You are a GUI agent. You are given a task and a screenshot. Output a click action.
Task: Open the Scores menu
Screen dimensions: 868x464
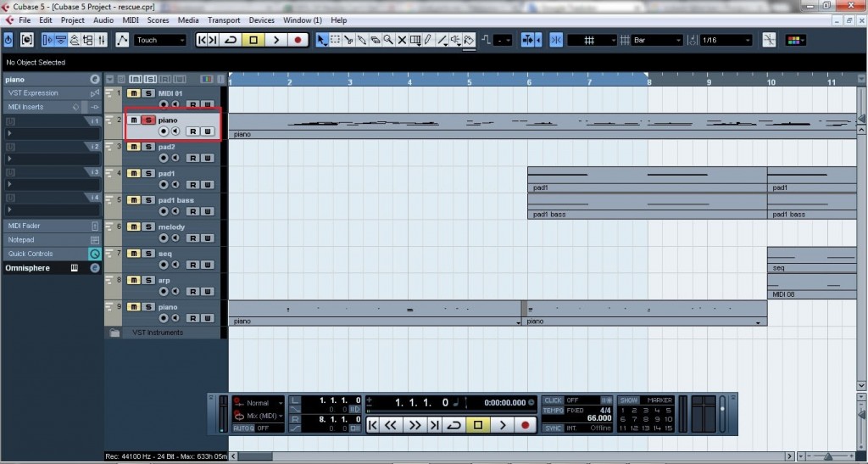tap(158, 20)
